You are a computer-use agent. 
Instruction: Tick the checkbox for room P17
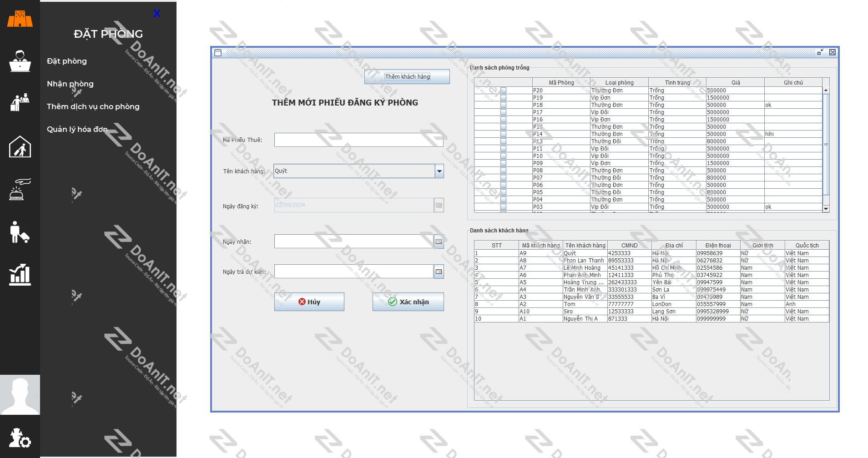tap(503, 112)
